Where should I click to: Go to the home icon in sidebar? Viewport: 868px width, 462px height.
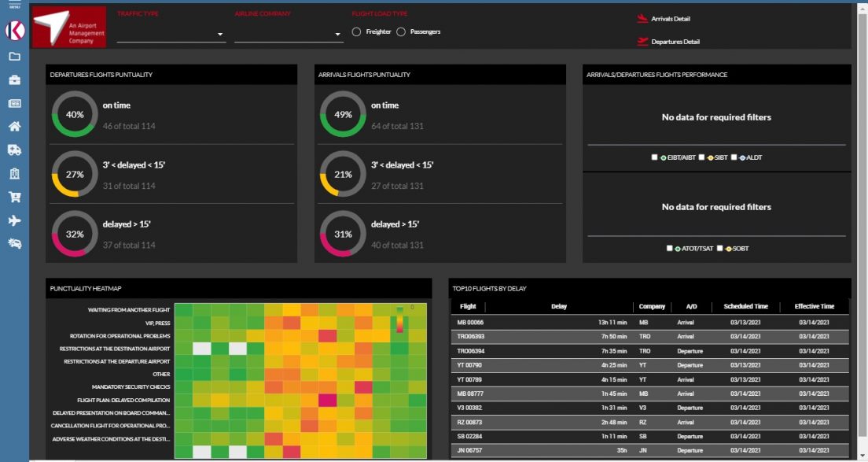(x=15, y=126)
